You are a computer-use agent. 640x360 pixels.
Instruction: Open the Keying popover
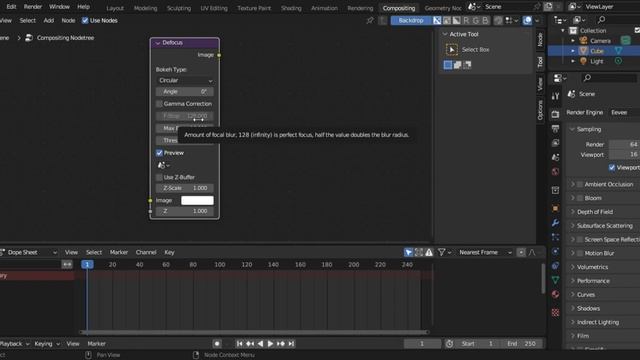pyautogui.click(x=47, y=344)
